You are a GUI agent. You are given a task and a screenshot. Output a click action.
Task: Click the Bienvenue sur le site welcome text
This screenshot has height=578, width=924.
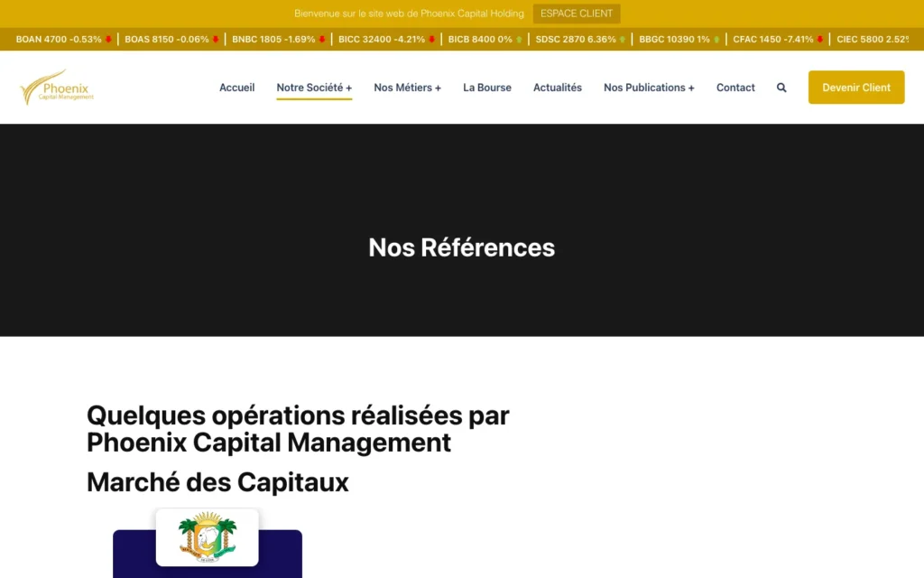[409, 14]
